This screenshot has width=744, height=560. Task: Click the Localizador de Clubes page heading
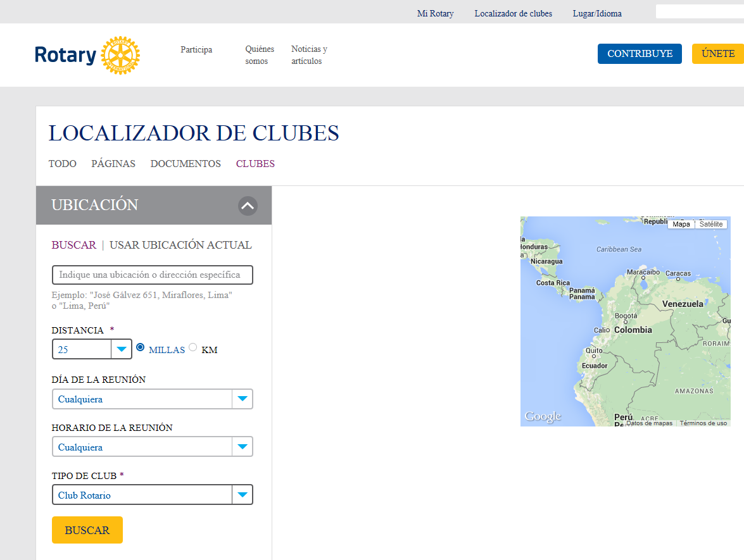[194, 134]
